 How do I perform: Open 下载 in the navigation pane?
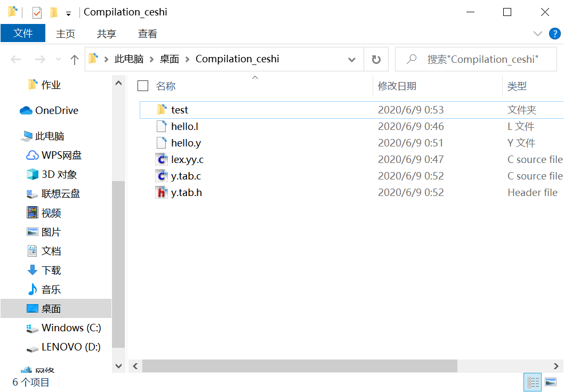click(44, 270)
